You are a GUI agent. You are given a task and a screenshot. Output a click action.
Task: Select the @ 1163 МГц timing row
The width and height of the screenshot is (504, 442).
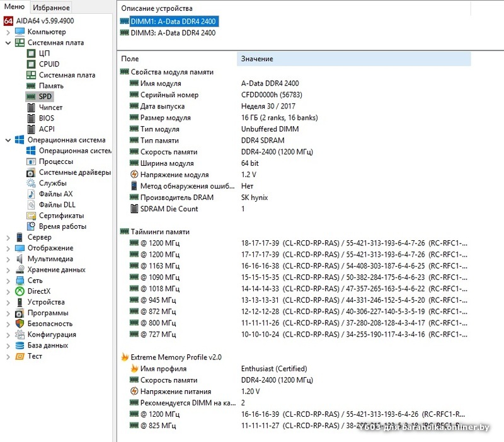(294, 266)
